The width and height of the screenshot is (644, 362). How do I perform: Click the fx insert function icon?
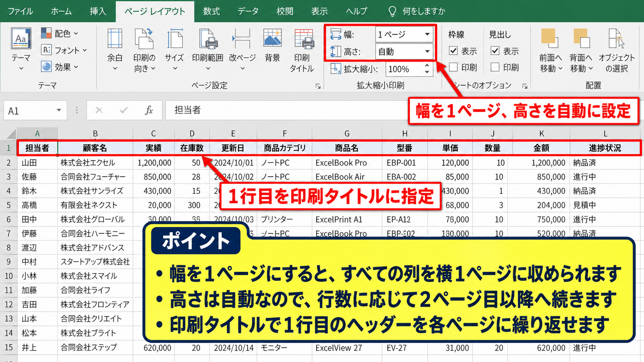click(149, 110)
